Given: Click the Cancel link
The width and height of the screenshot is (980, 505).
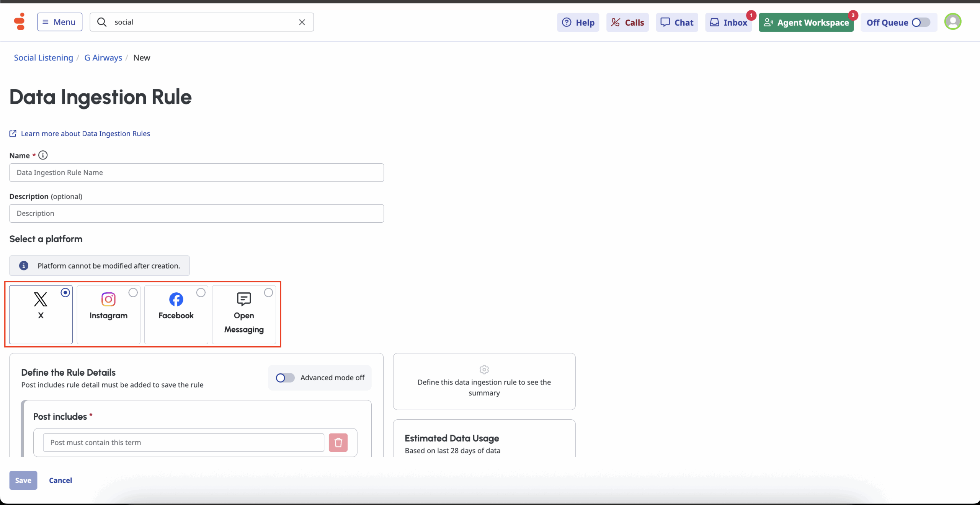Looking at the screenshot, I should point(60,481).
